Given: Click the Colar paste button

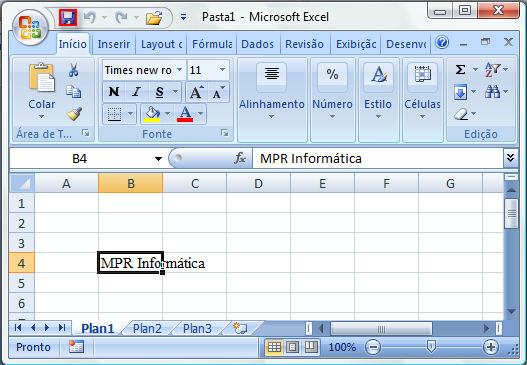Looking at the screenshot, I should click(x=41, y=90).
